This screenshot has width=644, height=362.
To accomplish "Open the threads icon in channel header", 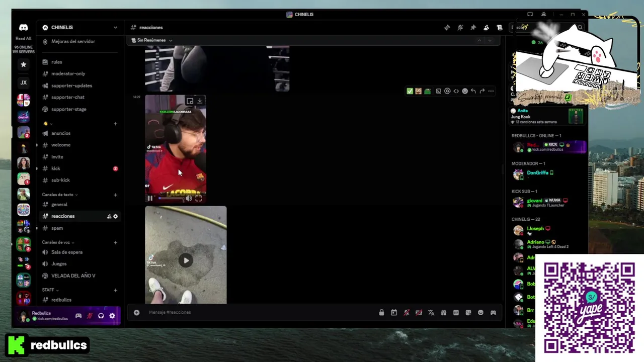I will pos(447,28).
